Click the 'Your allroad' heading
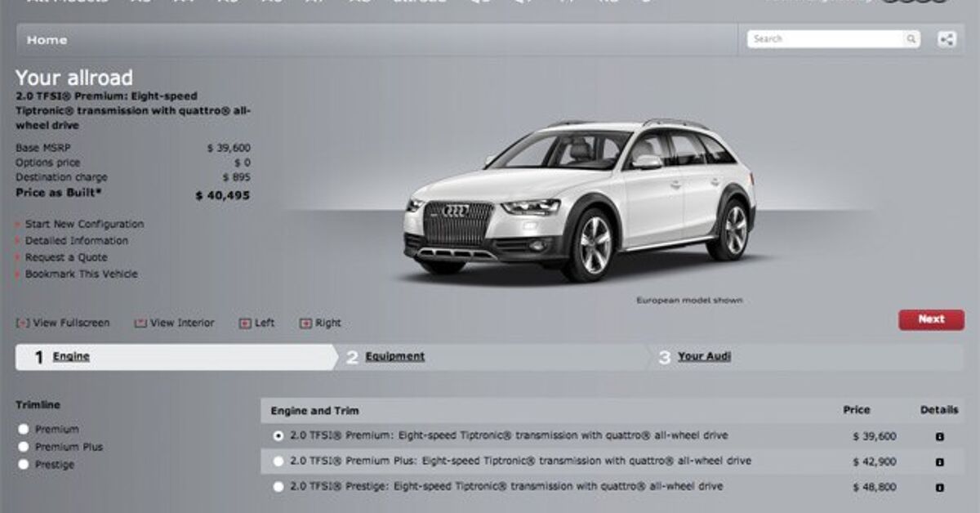 [74, 78]
